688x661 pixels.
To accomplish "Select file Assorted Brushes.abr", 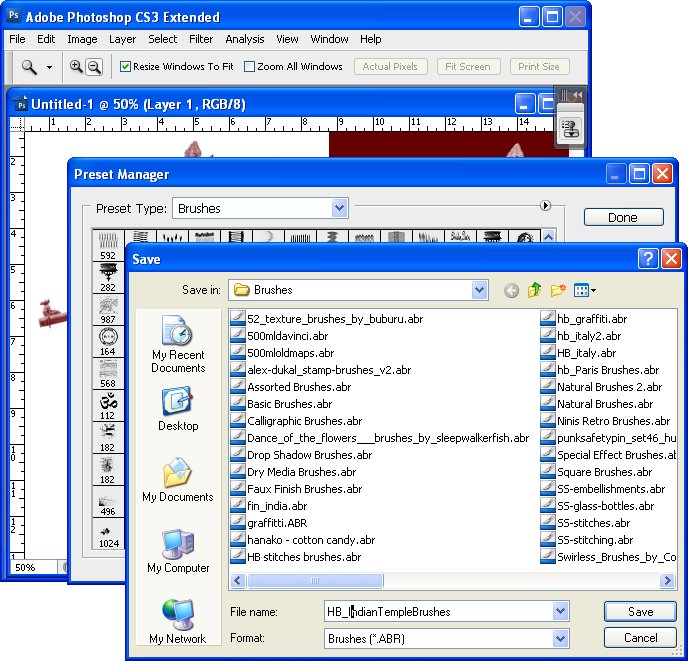I will click(291, 387).
